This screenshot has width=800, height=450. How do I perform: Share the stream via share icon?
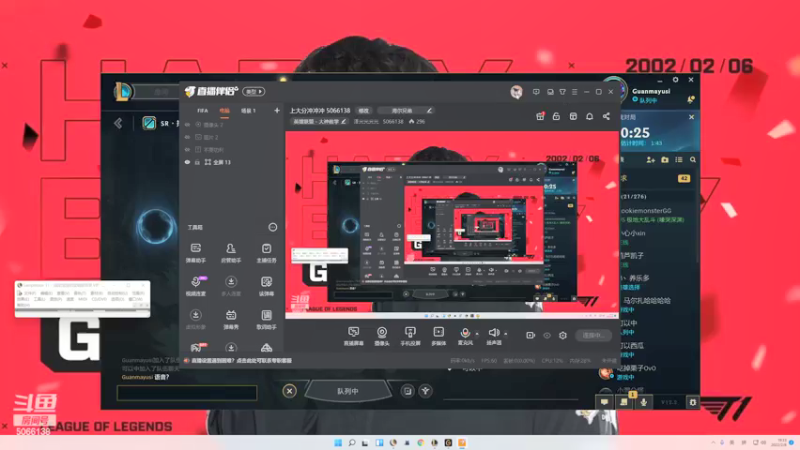[x=606, y=116]
